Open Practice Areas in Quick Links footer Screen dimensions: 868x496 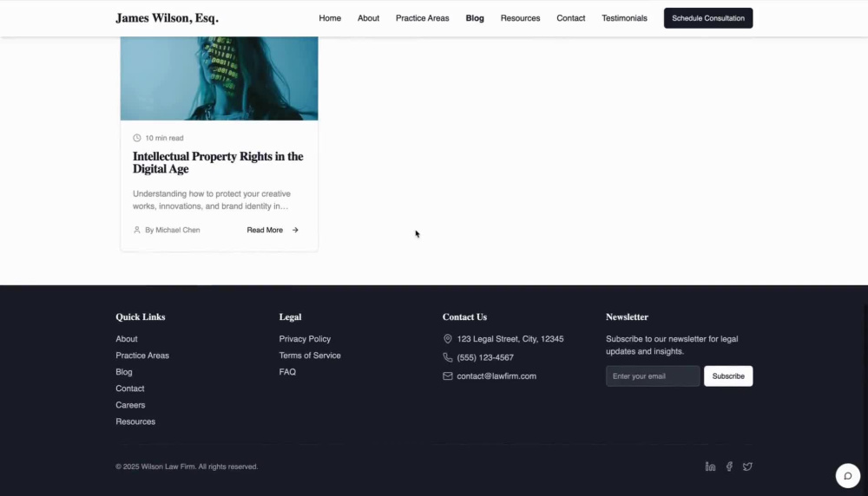[142, 356]
